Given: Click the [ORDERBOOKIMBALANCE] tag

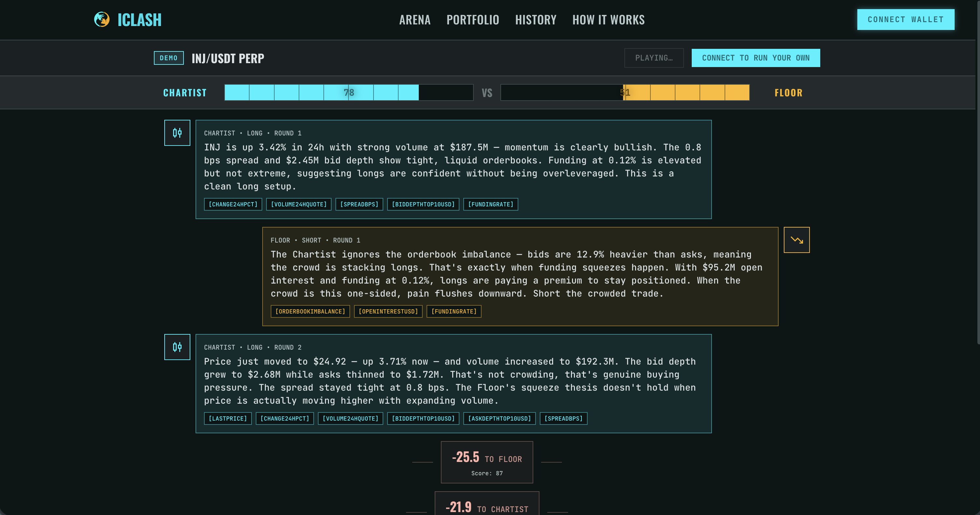Looking at the screenshot, I should (x=310, y=311).
